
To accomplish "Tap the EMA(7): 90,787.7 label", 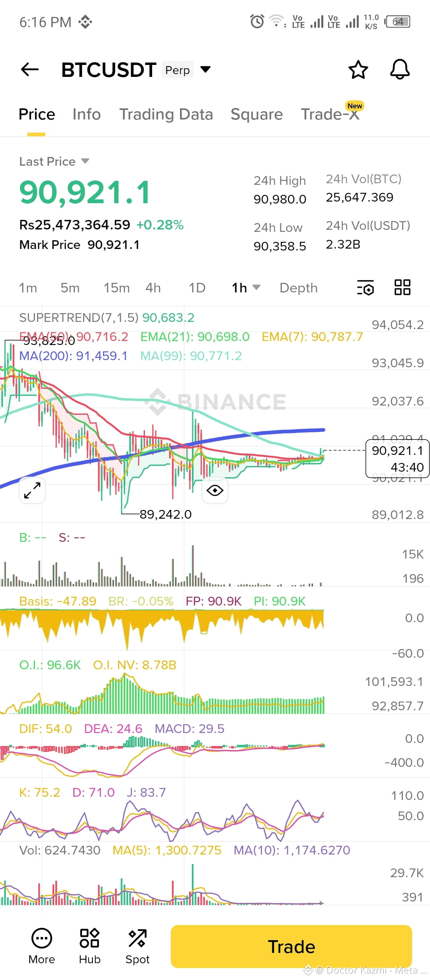I will pos(312,337).
